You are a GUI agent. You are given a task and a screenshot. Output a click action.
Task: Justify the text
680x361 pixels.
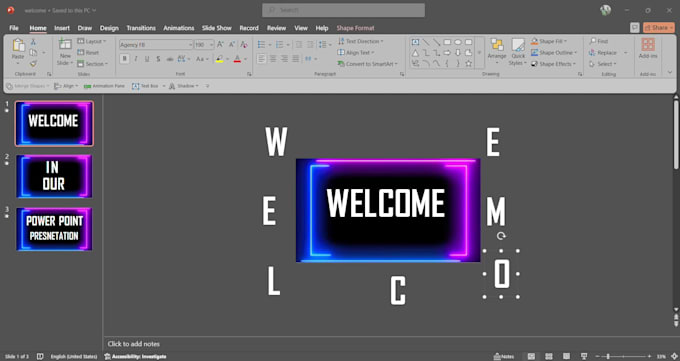(295, 59)
